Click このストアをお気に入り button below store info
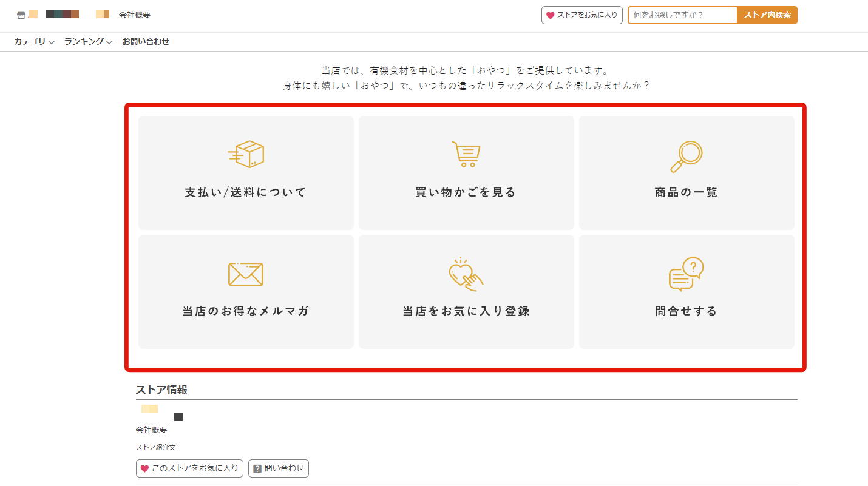 (x=189, y=468)
